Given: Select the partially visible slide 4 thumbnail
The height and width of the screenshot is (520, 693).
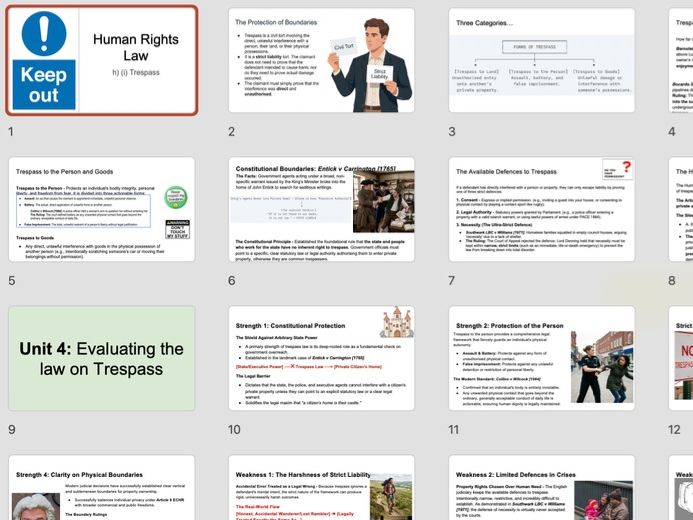Looking at the screenshot, I should coord(681,60).
